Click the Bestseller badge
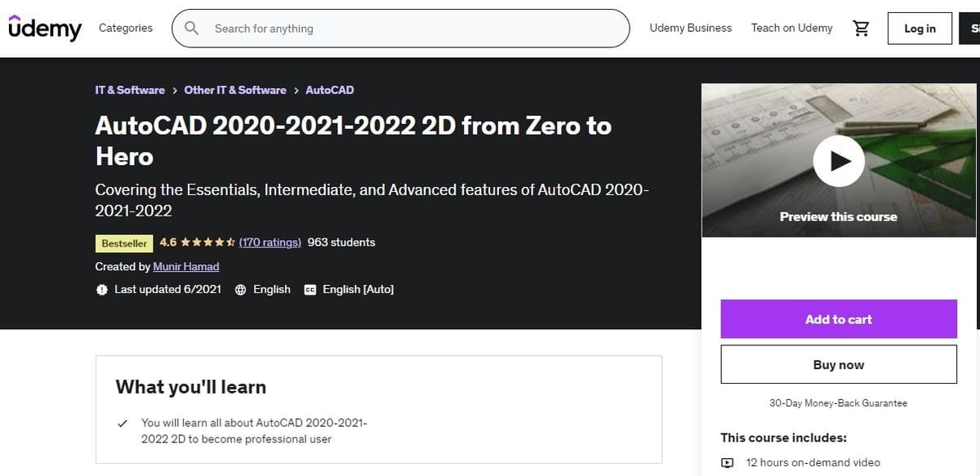The image size is (980, 476). tap(125, 243)
